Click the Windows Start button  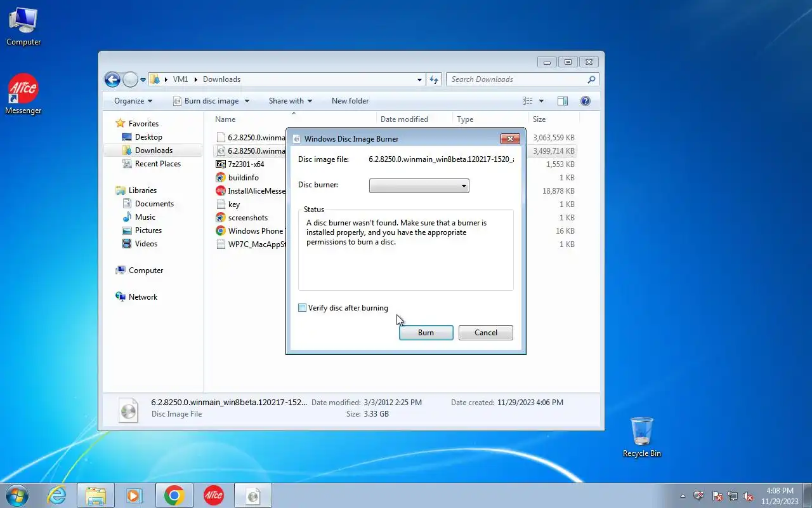[x=16, y=495]
